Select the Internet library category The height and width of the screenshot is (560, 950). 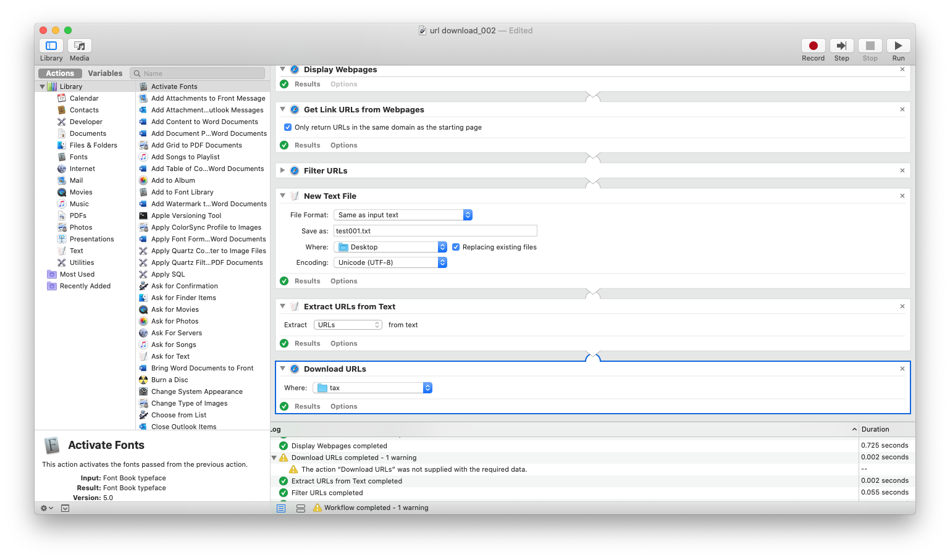(x=82, y=169)
